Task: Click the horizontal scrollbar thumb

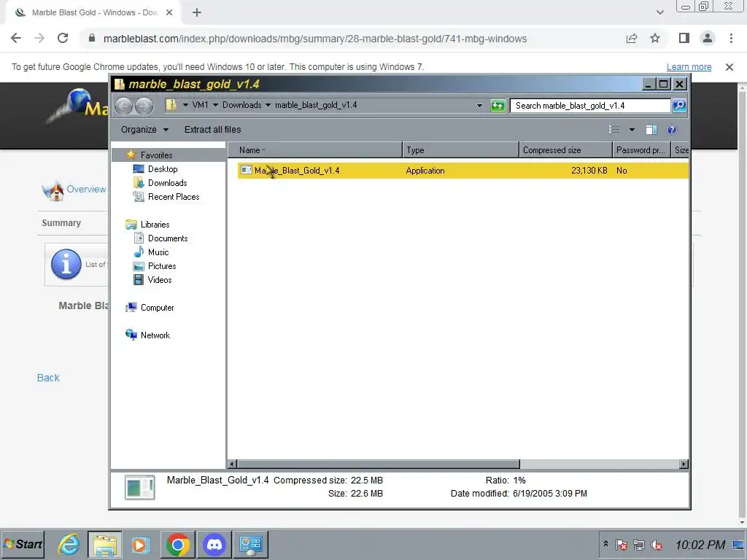Action: point(379,464)
